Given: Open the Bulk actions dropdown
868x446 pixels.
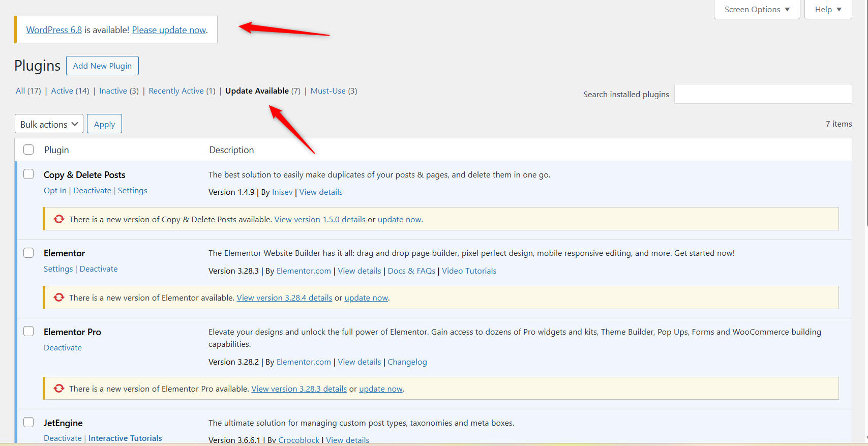Looking at the screenshot, I should [49, 124].
